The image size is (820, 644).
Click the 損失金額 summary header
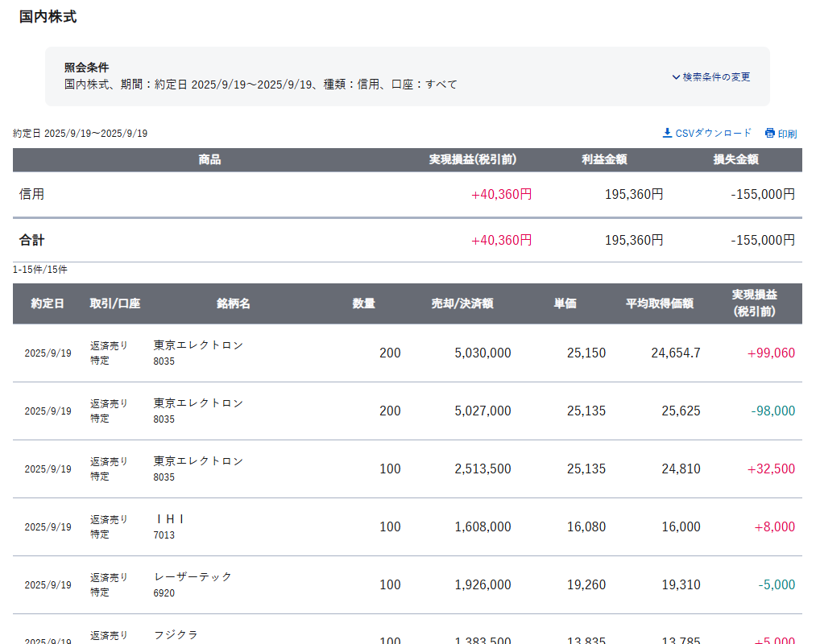(x=735, y=159)
